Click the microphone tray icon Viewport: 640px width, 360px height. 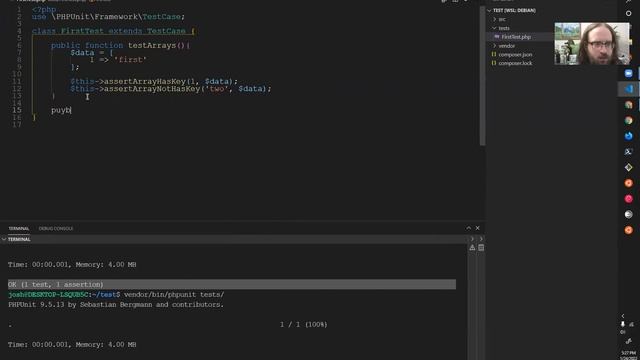tap(623, 324)
